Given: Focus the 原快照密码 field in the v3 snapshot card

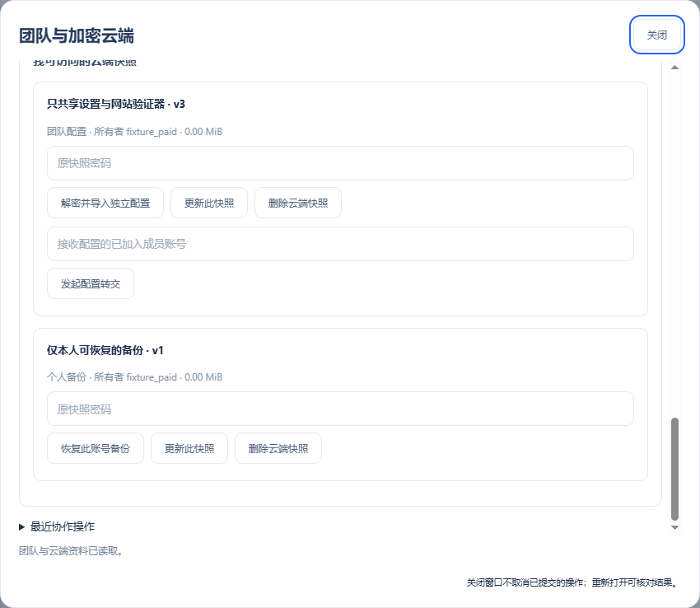Looking at the screenshot, I should (x=340, y=163).
